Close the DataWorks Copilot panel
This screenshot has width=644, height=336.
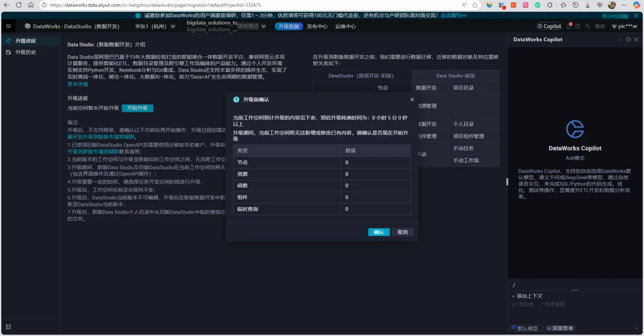pos(636,40)
